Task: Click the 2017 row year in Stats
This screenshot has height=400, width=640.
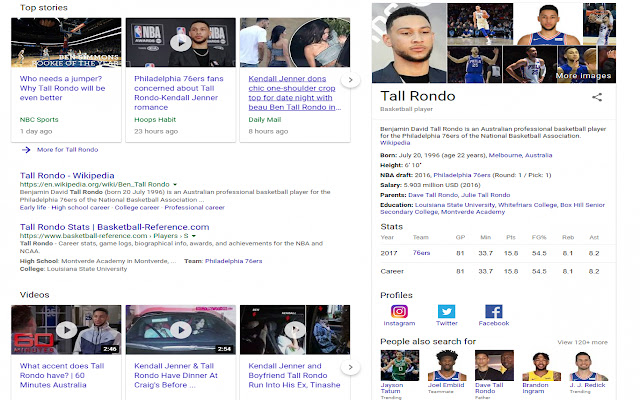Action: (x=389, y=253)
